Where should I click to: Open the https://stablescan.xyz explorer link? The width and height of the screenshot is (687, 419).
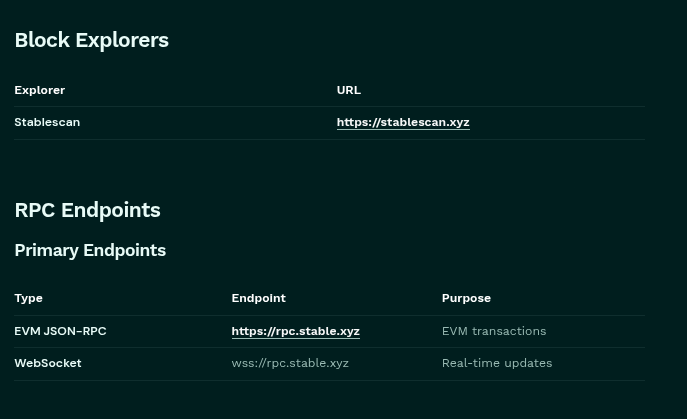[403, 122]
